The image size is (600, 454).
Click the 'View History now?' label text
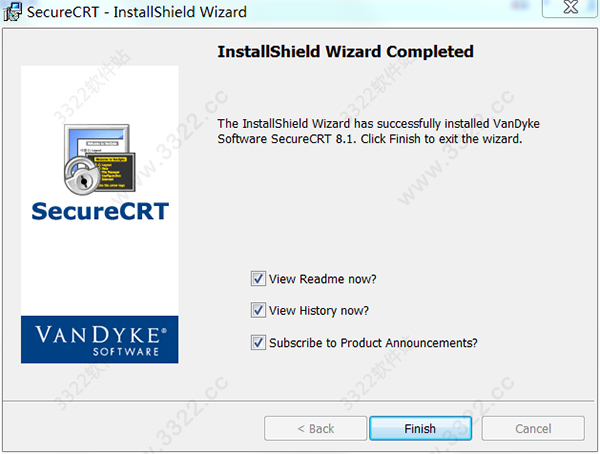[319, 310]
